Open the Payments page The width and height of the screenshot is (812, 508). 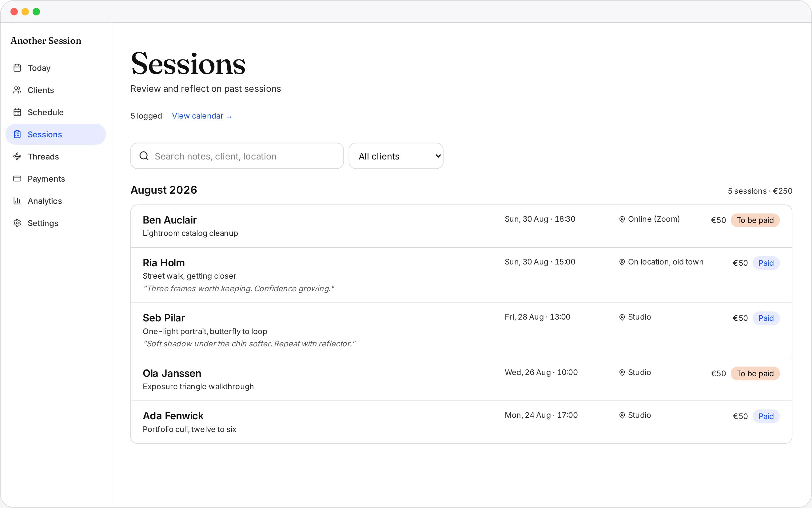pyautogui.click(x=56, y=179)
